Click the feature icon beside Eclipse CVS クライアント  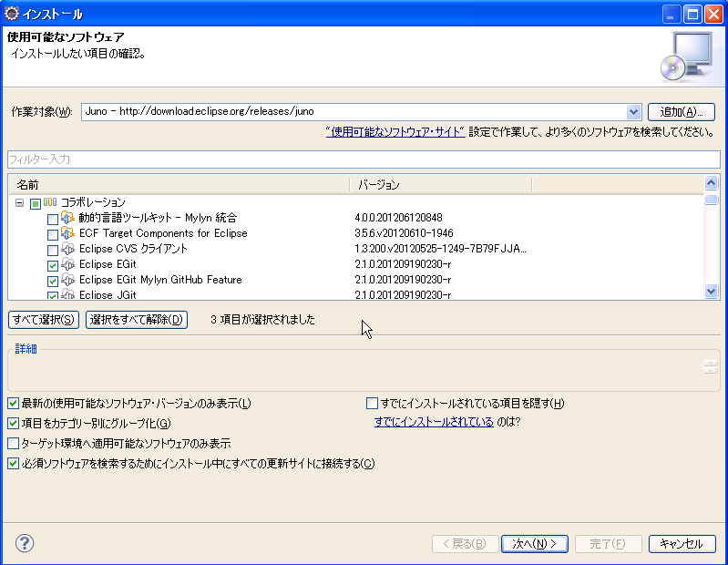(67, 249)
